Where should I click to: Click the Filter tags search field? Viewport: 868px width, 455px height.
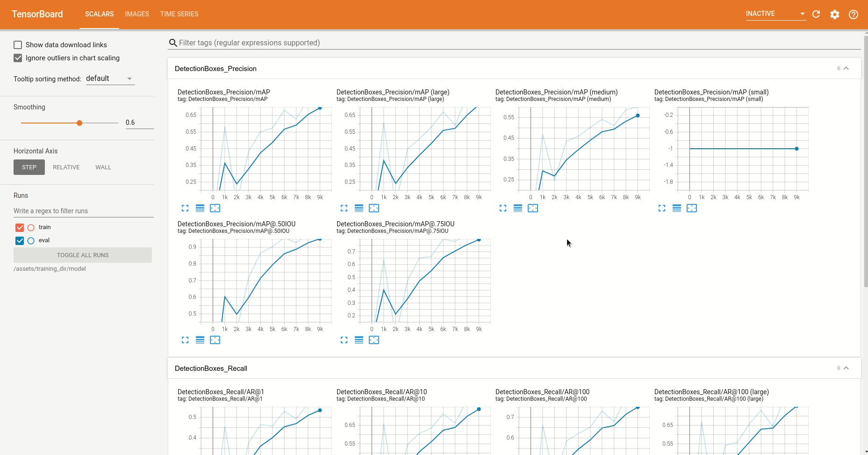click(514, 43)
